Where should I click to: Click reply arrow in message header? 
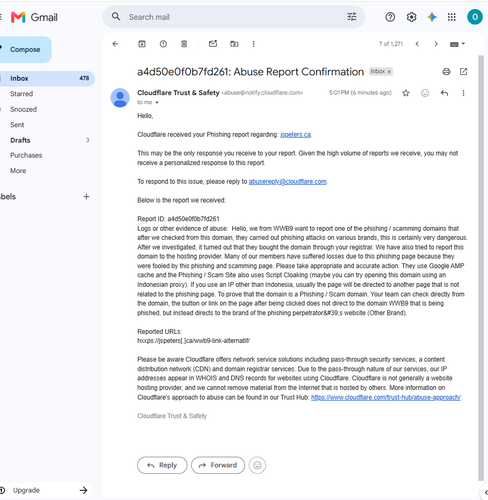444,93
